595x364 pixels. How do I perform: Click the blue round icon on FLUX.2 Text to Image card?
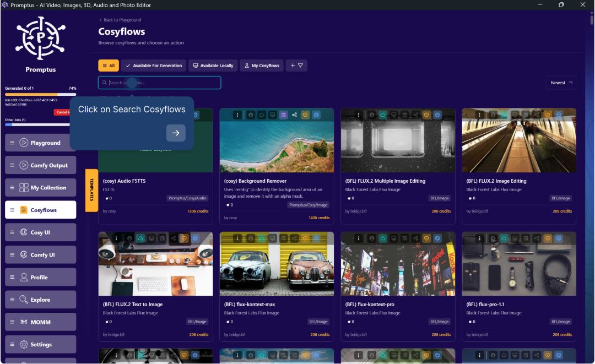195,238
